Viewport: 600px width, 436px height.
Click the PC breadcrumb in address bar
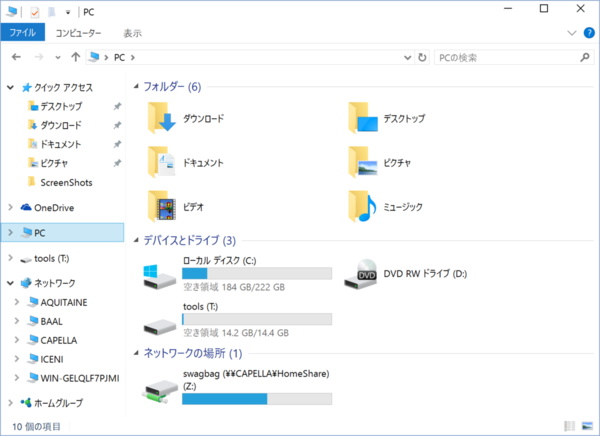coord(119,57)
